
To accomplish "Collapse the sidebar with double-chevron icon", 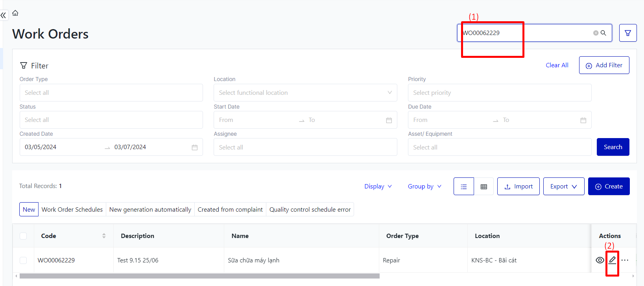I will tap(4, 15).
